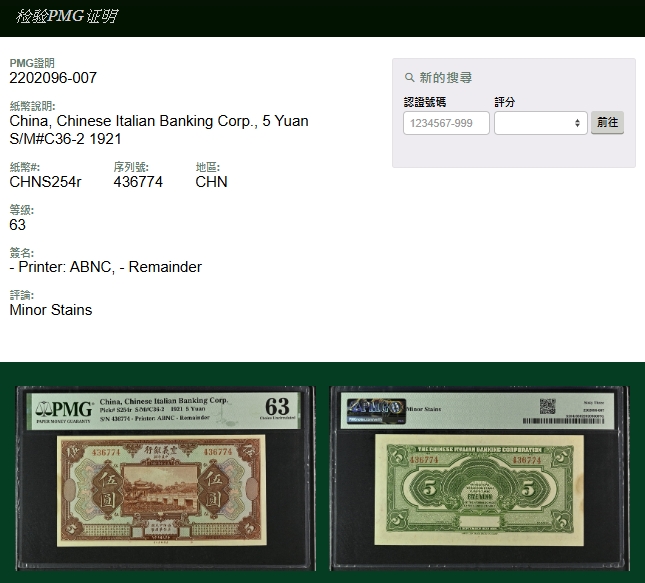This screenshot has height=583, width=645.
Task: Open the back-side green banknote image thumbnail
Action: pos(479,478)
